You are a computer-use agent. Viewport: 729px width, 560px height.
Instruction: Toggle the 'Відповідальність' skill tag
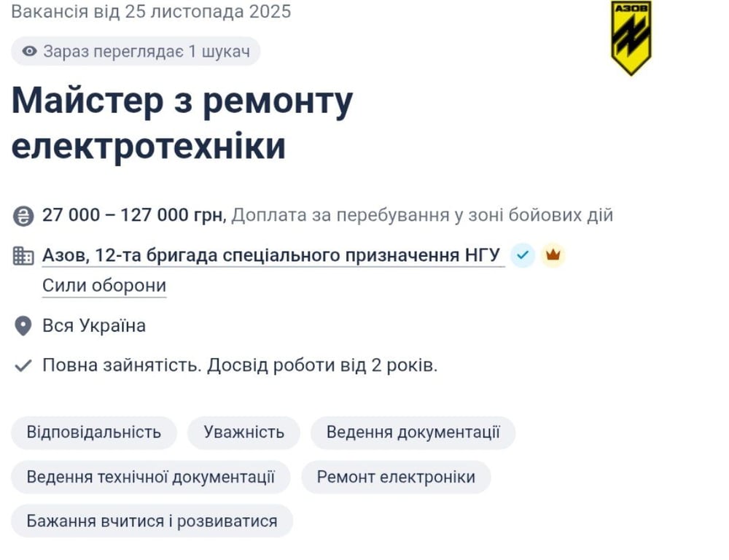(93, 432)
